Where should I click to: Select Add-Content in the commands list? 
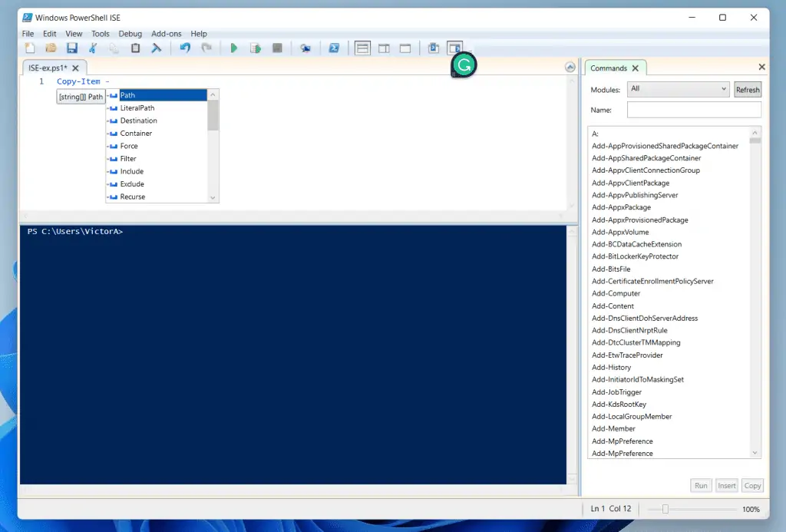[613, 306]
